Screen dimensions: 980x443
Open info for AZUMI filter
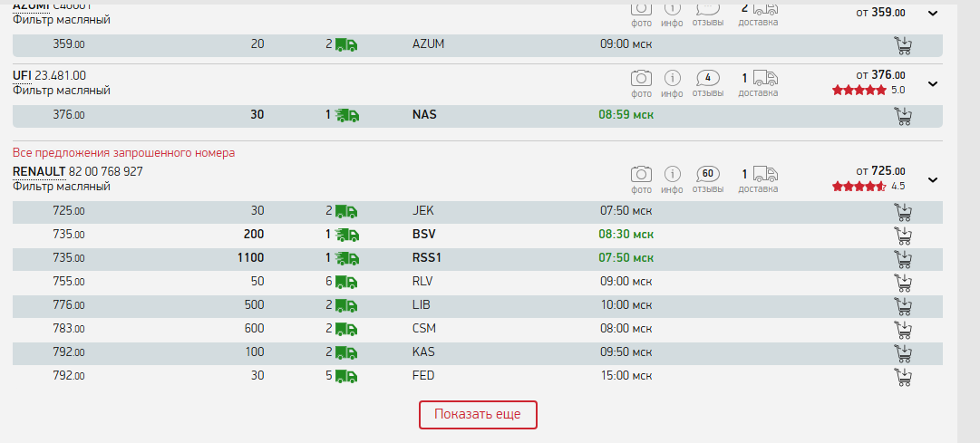point(672,15)
